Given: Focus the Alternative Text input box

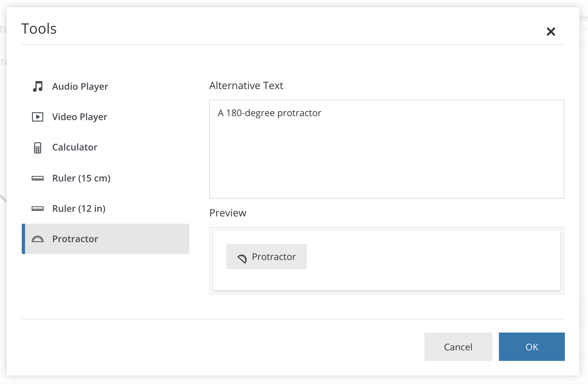Looking at the screenshot, I should tap(386, 149).
